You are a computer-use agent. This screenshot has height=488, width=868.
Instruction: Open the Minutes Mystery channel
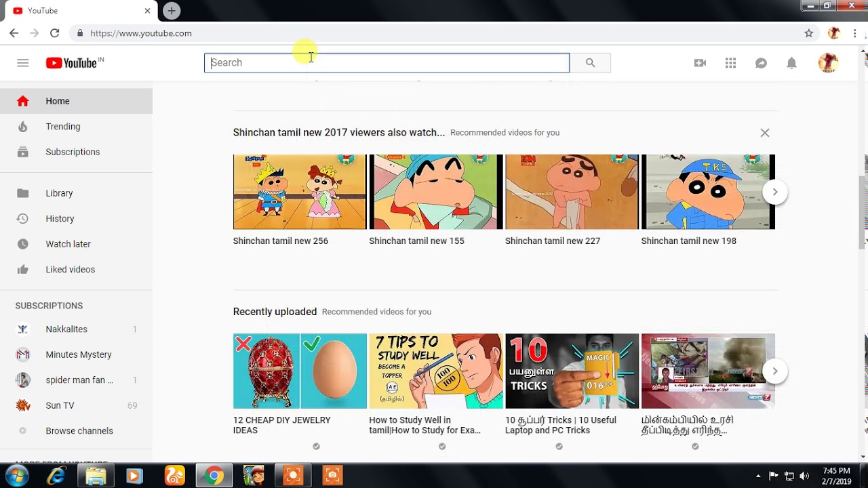pos(76,354)
